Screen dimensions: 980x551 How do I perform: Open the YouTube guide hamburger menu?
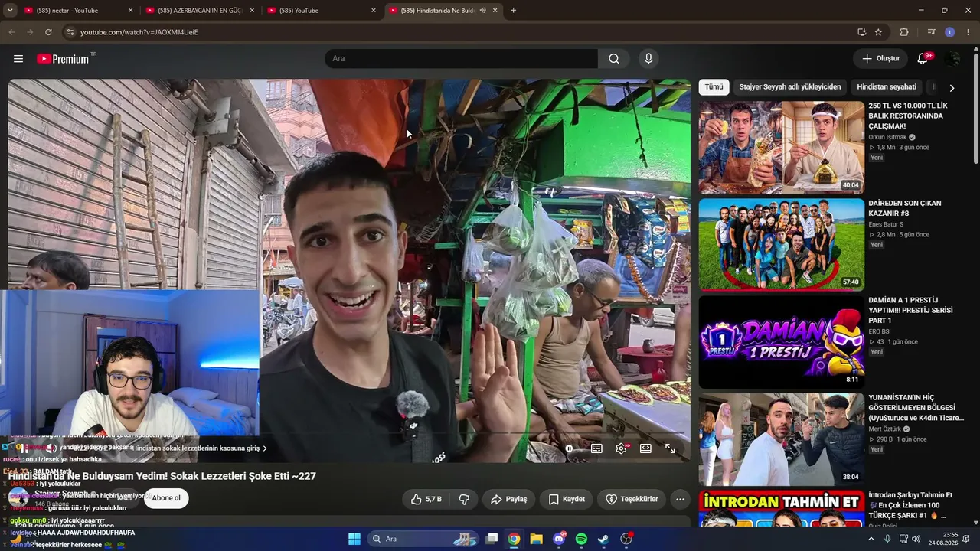point(18,59)
